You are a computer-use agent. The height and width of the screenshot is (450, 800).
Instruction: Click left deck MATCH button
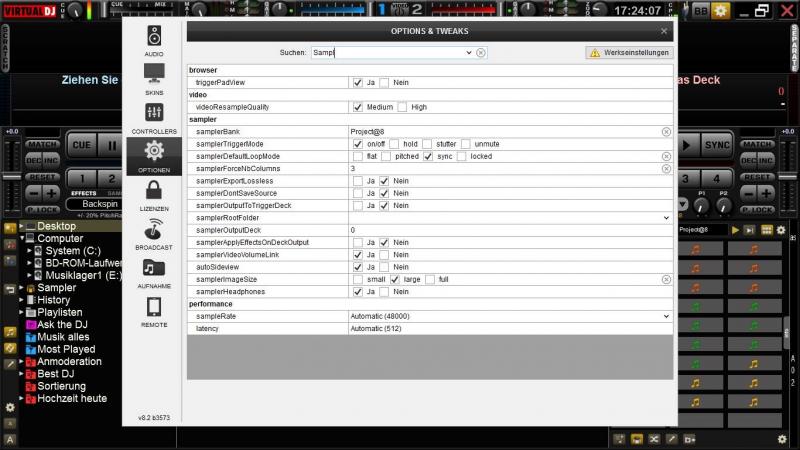(x=42, y=144)
